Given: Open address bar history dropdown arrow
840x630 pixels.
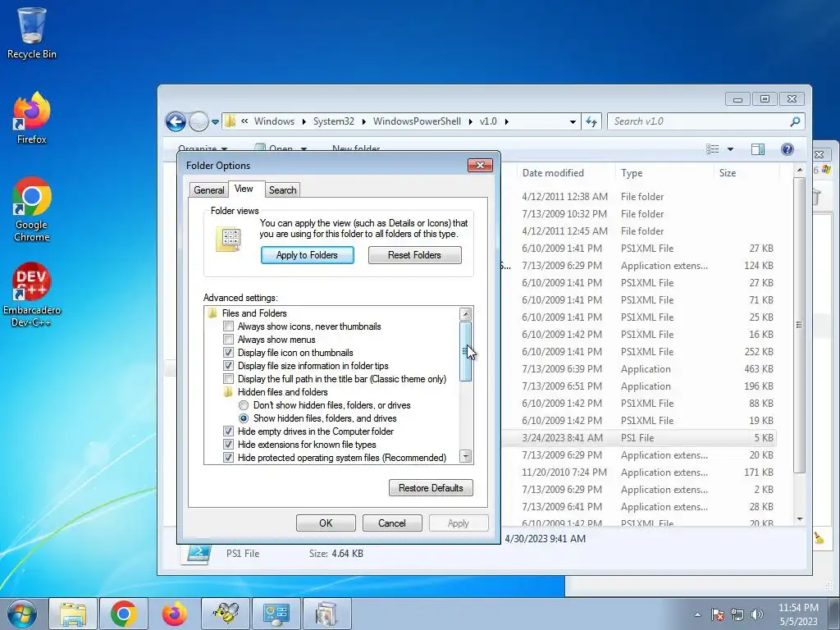Looking at the screenshot, I should point(573,121).
